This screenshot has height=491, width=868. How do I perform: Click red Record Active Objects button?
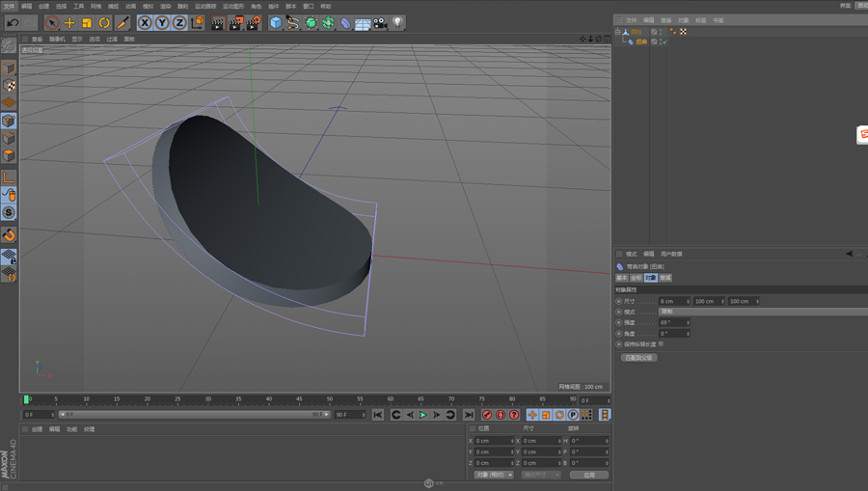pyautogui.click(x=487, y=415)
